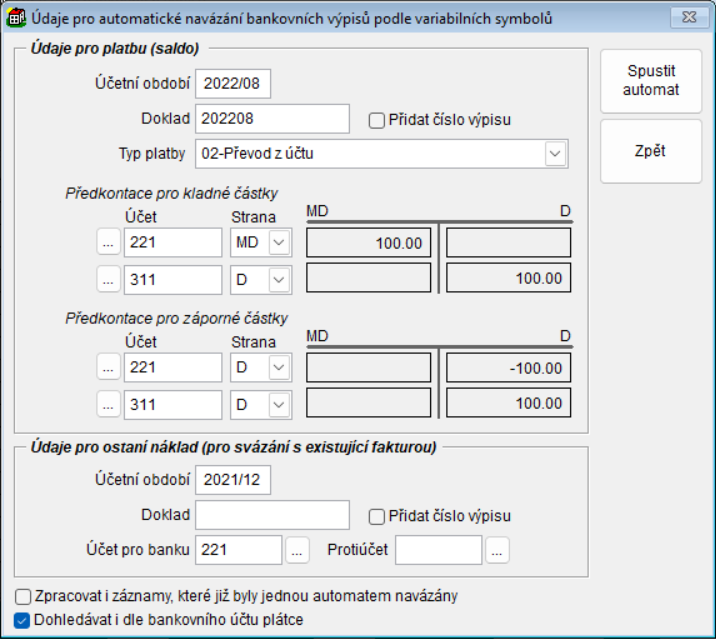Viewport: 716px width, 639px height.
Task: Enable Přidat číslo výpisu in ostatní náklad section
Action: [x=377, y=517]
